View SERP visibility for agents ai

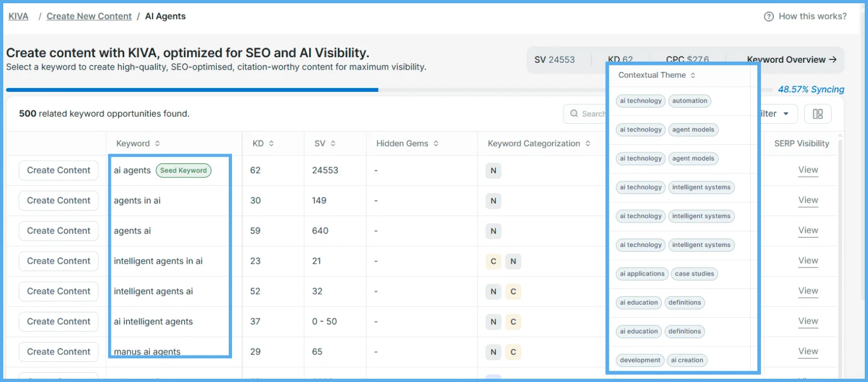(x=808, y=231)
